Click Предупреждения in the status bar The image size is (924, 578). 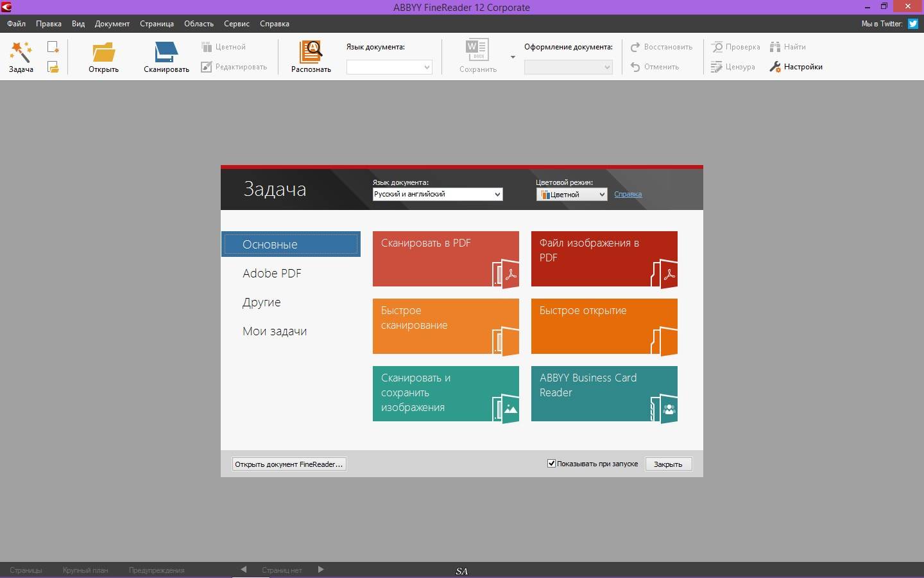click(157, 570)
